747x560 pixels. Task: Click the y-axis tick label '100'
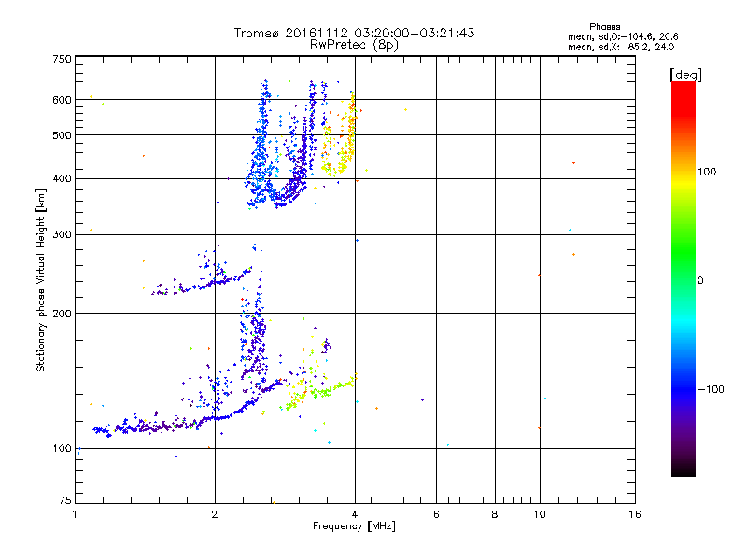point(62,448)
